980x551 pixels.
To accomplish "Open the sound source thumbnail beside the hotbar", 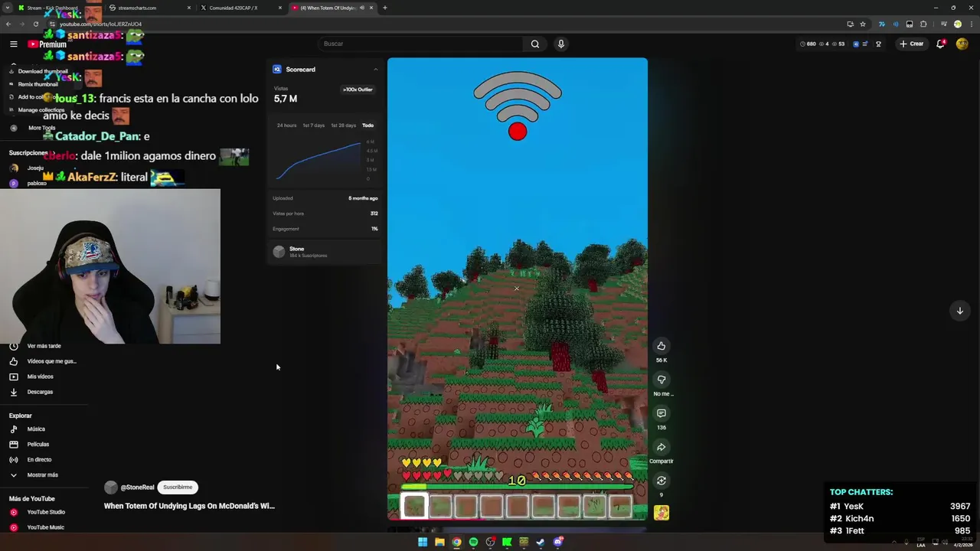I will [661, 513].
